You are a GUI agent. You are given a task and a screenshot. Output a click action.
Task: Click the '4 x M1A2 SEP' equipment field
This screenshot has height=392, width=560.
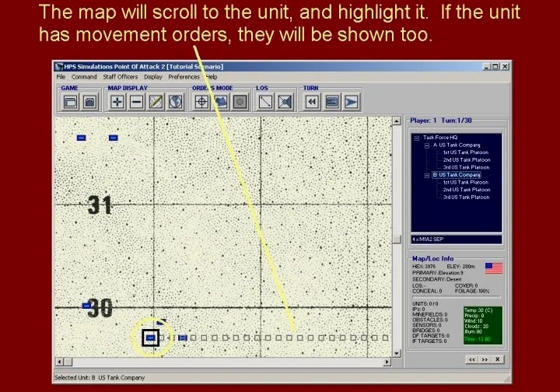click(457, 240)
